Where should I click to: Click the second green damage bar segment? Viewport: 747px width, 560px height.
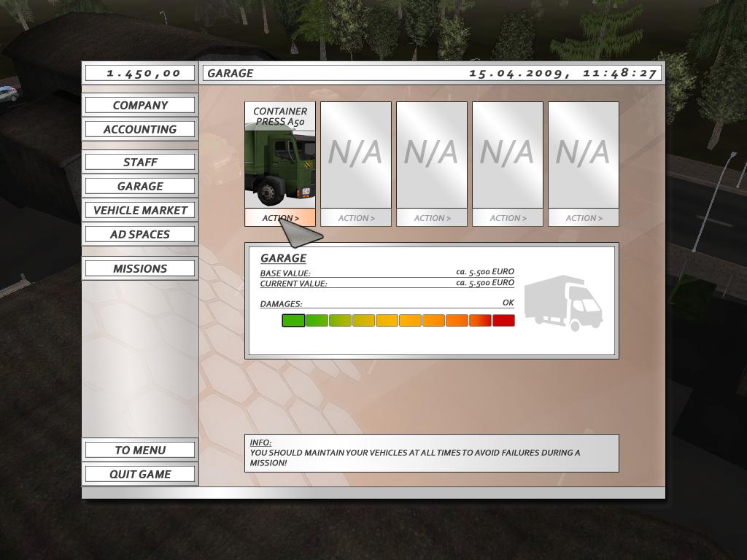click(317, 321)
